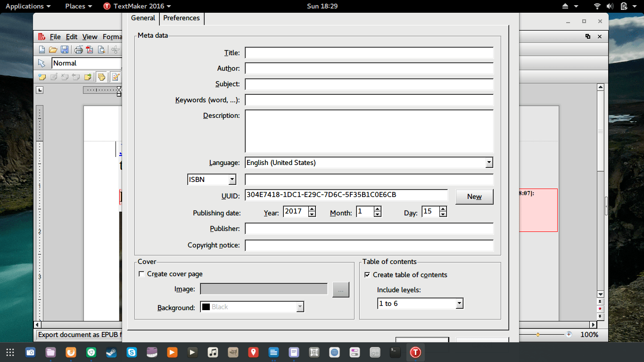This screenshot has width=644, height=362.
Task: Open the TextMaker 2016 app menu in top bar
Action: (137, 6)
